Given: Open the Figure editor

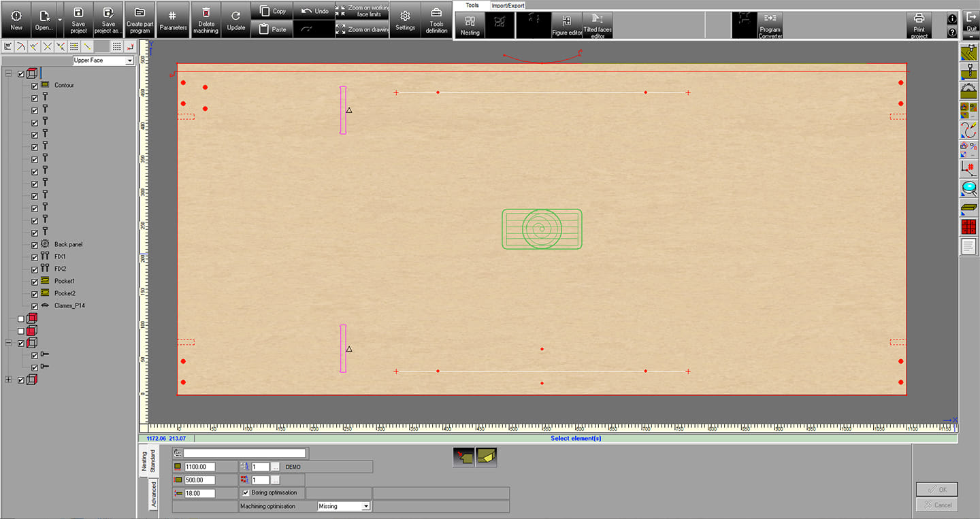Looking at the screenshot, I should 568,24.
